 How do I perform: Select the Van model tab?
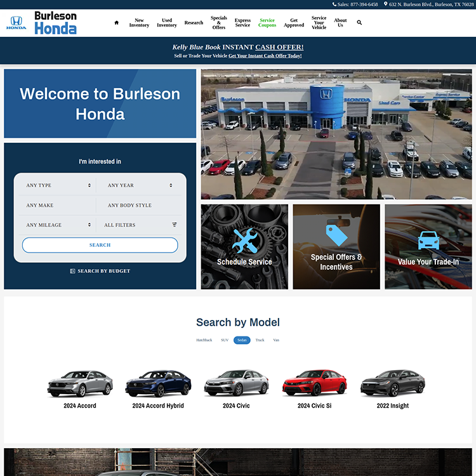click(x=276, y=340)
